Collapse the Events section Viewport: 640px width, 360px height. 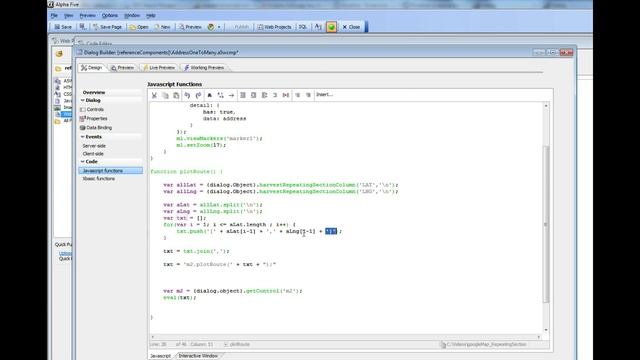coord(82,137)
